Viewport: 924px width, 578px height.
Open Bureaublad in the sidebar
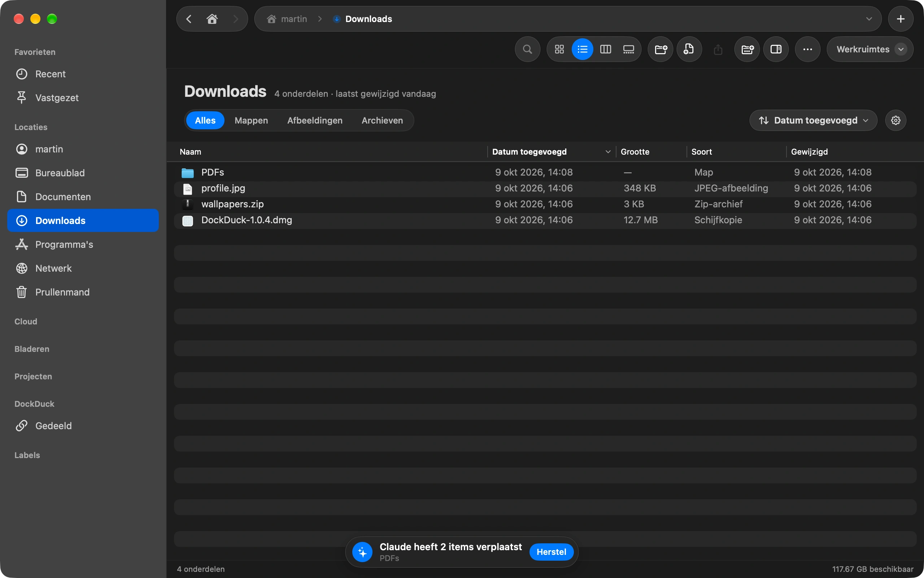pyautogui.click(x=83, y=173)
